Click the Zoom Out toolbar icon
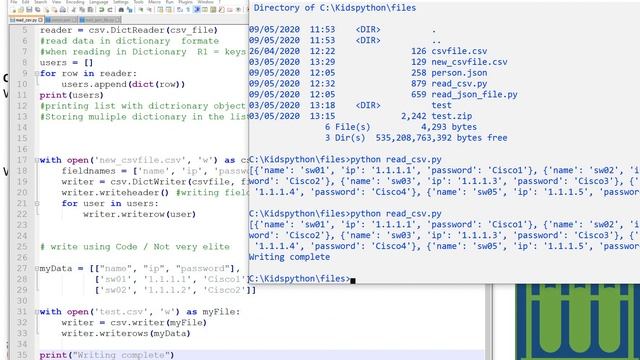 tap(149, 9)
